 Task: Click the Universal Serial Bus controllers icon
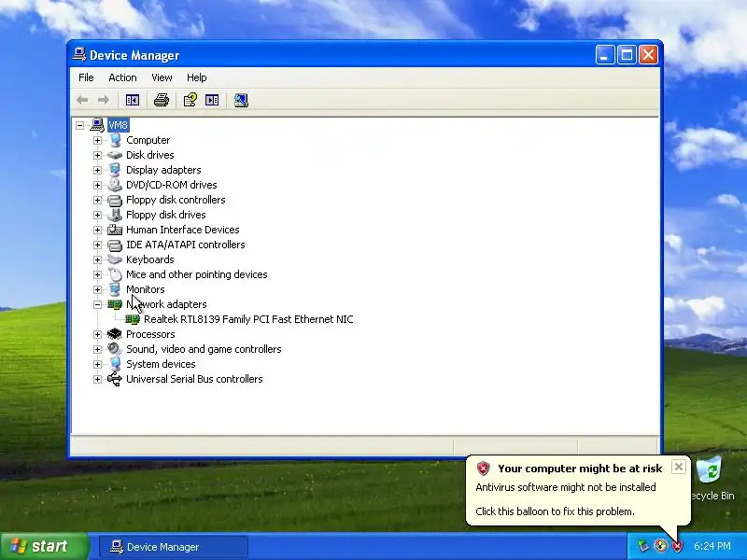click(115, 379)
